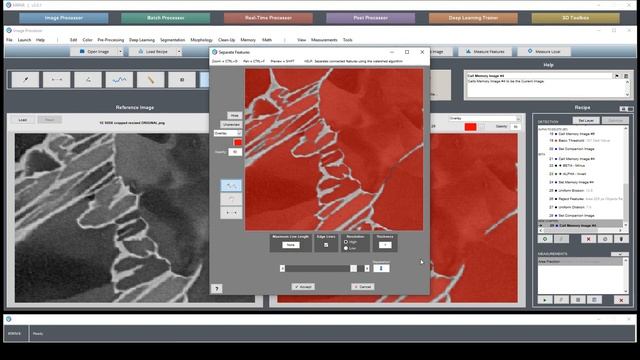Expand the Measurements dropdown chevron

click(620, 254)
